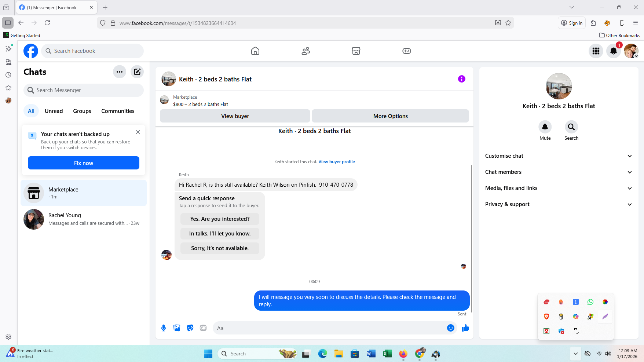This screenshot has width=644, height=362.
Task: Open Firefox extensions puzzle icon
Action: (593, 23)
